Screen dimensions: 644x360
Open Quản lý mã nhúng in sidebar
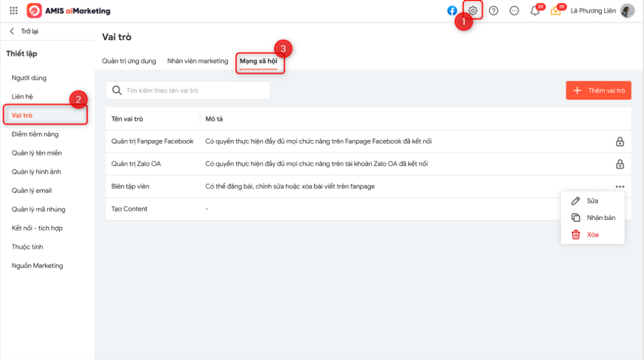[x=38, y=209]
